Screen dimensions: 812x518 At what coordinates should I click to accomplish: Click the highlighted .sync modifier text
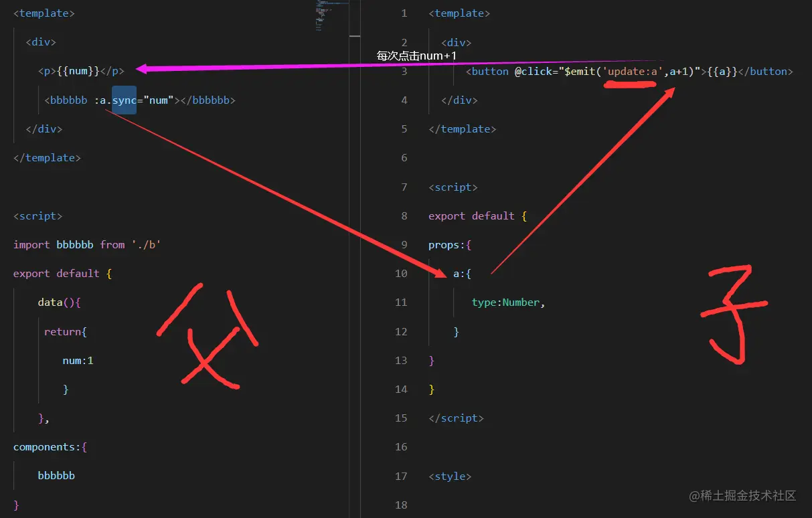(x=124, y=100)
